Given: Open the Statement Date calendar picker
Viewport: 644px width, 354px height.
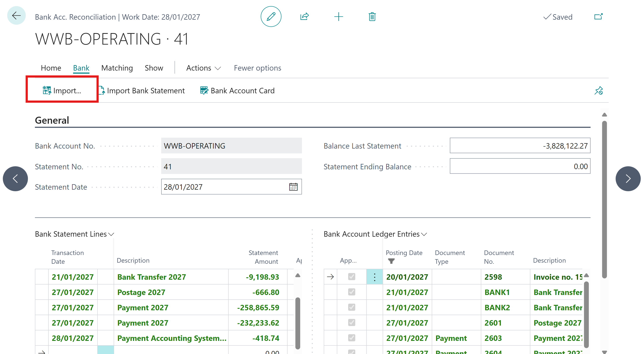Looking at the screenshot, I should [293, 187].
